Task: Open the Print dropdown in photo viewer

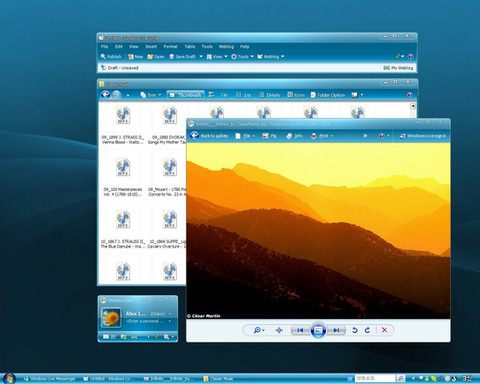Action: (322, 136)
